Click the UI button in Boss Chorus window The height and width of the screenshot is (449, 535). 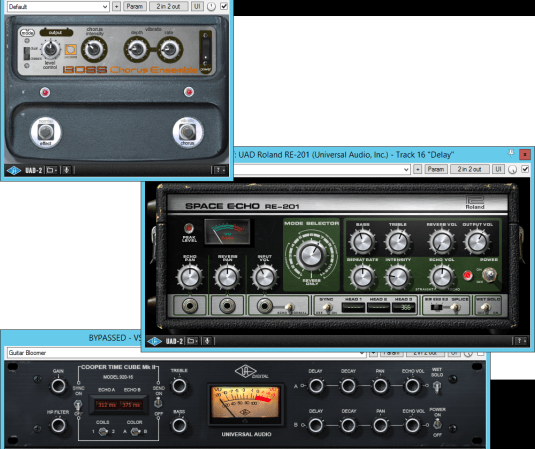click(197, 6)
